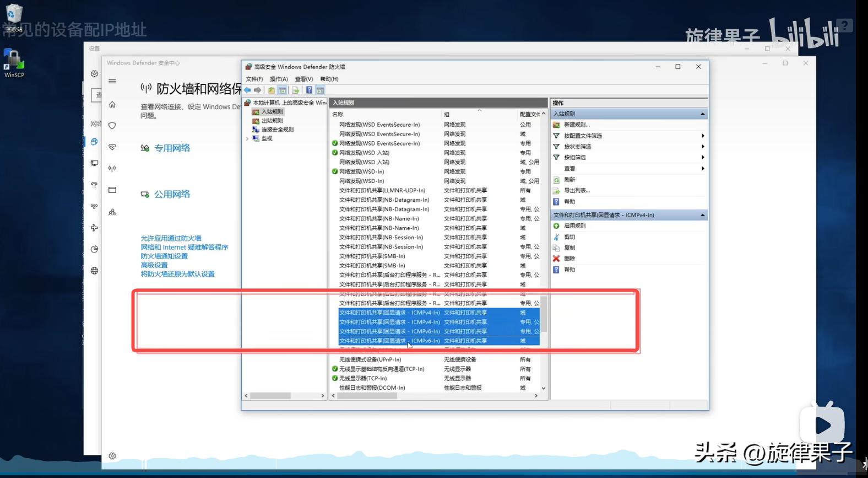
Task: Collapse the 入站规则 actions section
Action: (x=702, y=114)
